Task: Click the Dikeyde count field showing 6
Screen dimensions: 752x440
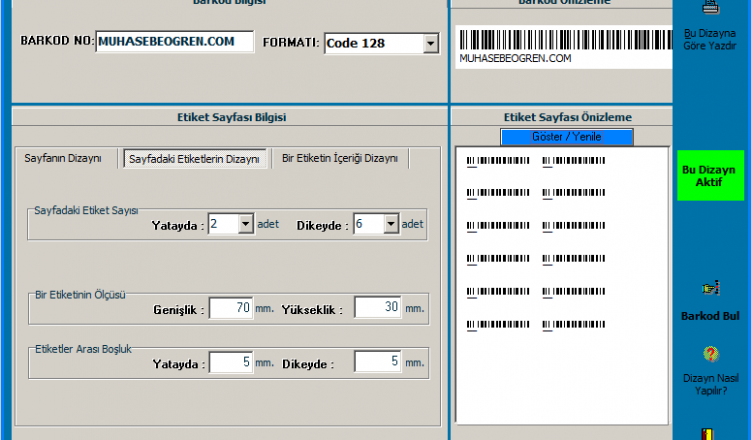Action: tap(368, 224)
